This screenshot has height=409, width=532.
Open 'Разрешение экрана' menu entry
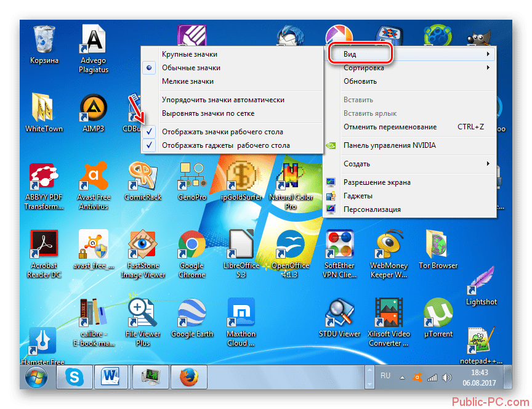(409, 182)
